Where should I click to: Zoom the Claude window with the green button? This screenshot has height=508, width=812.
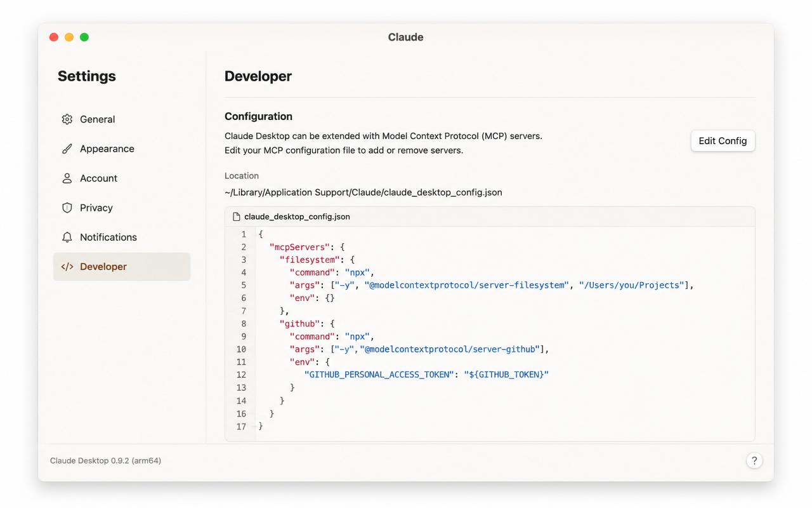point(84,37)
